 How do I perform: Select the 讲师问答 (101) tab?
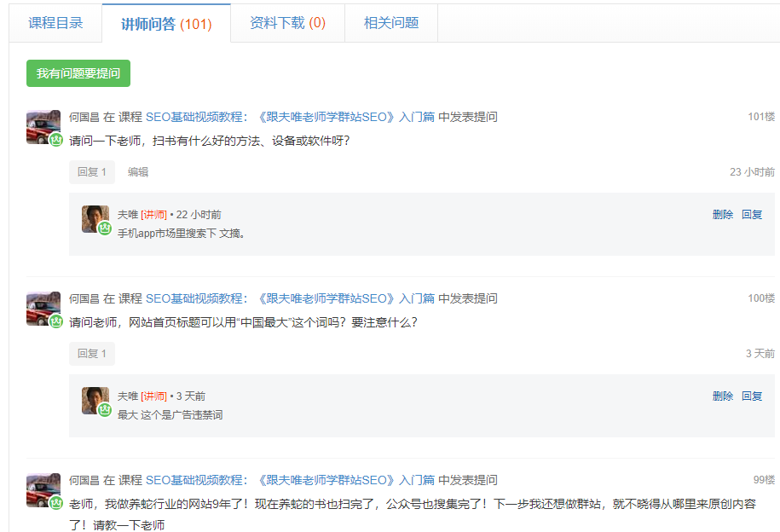click(166, 23)
